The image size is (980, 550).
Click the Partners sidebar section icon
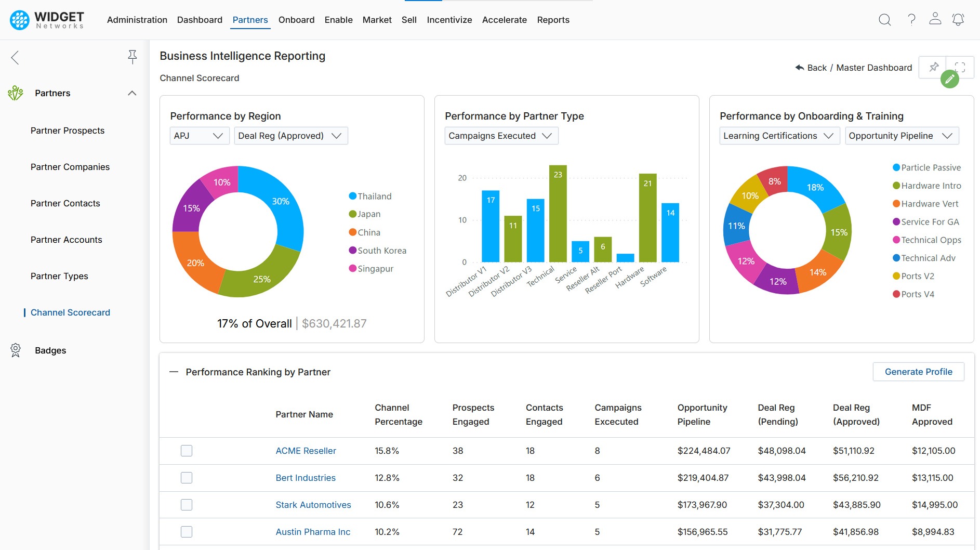click(16, 93)
